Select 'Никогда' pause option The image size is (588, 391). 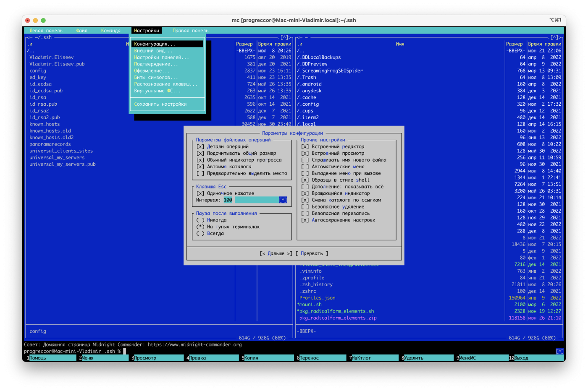point(200,220)
